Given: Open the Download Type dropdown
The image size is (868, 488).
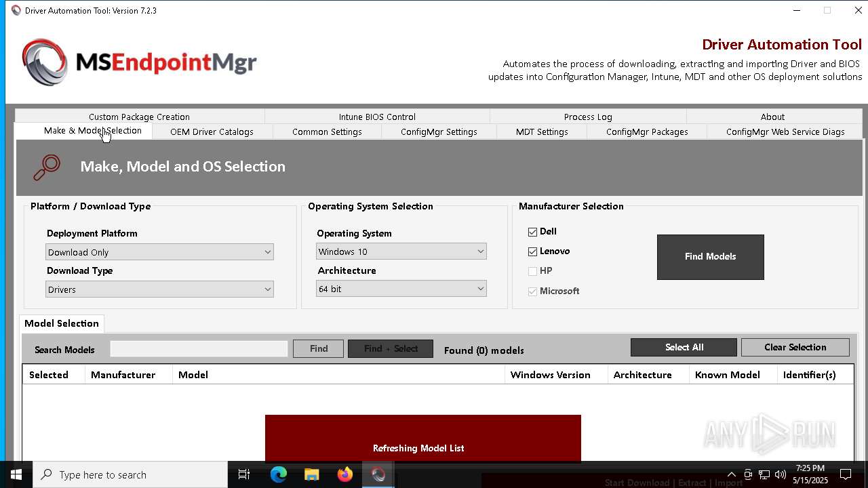Looking at the screenshot, I should (159, 289).
